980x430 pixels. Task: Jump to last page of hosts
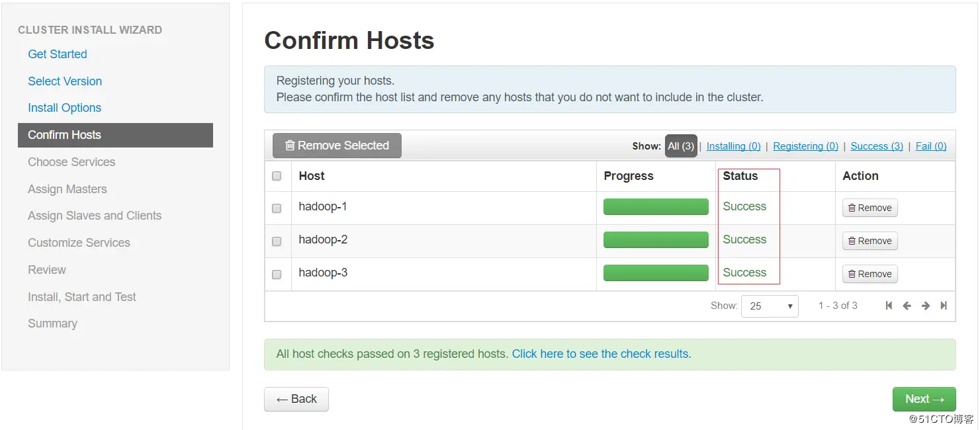944,306
